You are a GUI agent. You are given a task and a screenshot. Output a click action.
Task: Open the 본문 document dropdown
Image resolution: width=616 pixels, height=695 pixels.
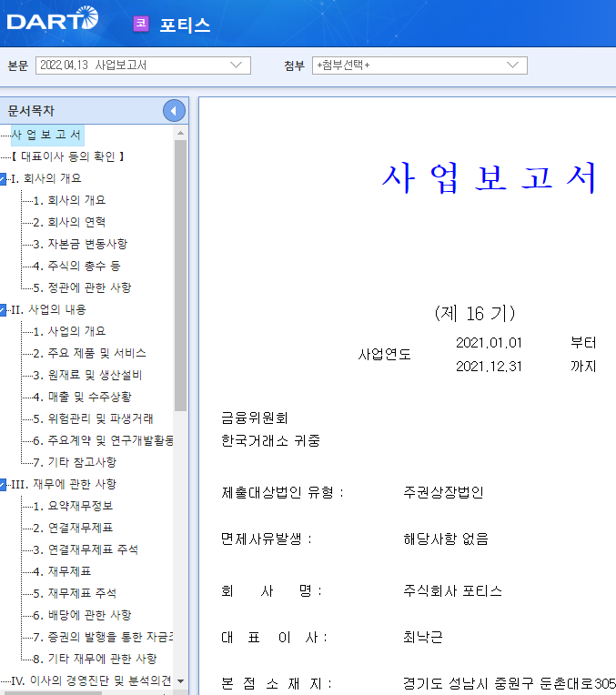(143, 65)
